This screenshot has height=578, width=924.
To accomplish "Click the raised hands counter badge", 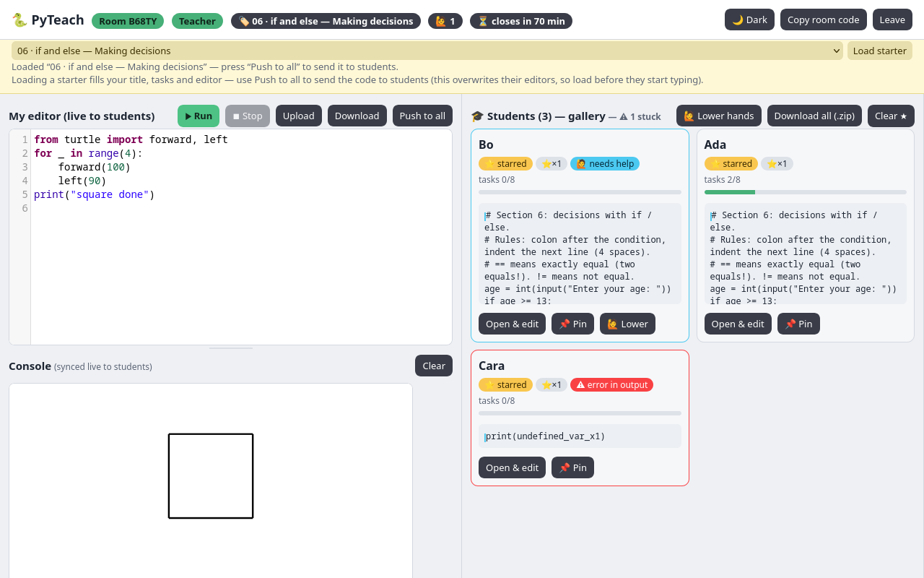I will (x=445, y=21).
